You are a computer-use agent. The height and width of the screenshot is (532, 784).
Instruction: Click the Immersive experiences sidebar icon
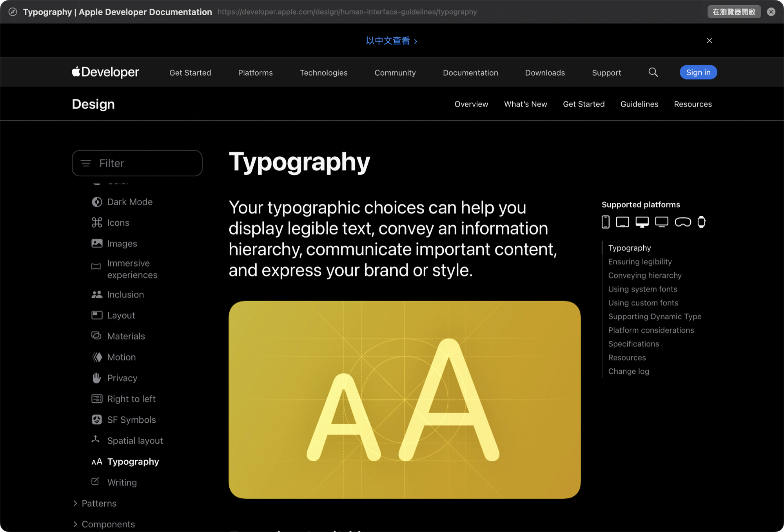pyautogui.click(x=96, y=266)
